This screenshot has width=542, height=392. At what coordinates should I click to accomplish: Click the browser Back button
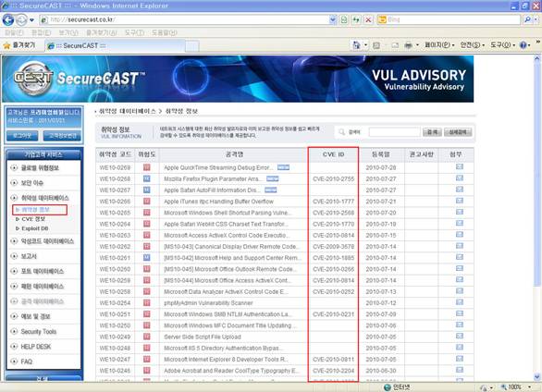(8, 19)
